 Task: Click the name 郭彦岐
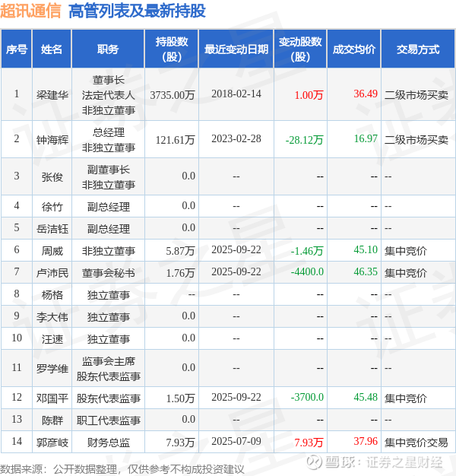click(52, 443)
